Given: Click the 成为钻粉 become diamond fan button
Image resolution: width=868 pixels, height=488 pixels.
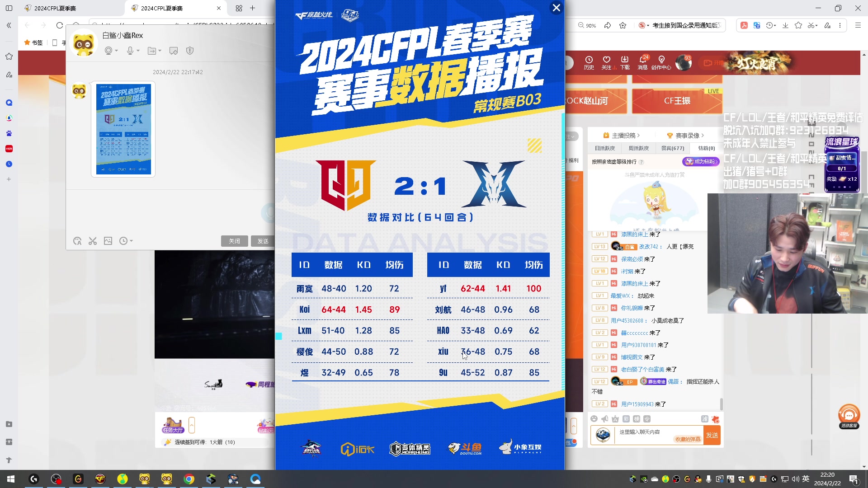Looking at the screenshot, I should 701,161.
